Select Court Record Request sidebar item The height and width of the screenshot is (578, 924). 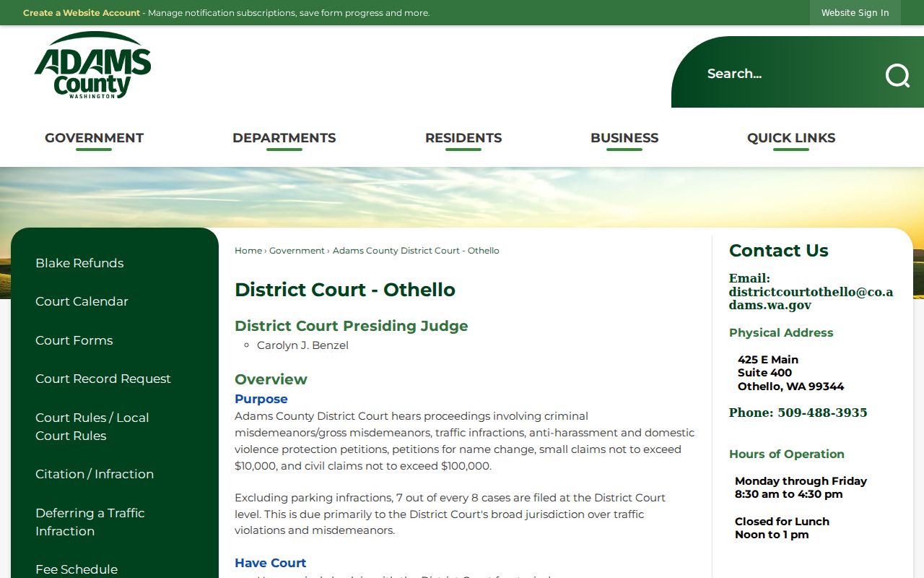[103, 379]
